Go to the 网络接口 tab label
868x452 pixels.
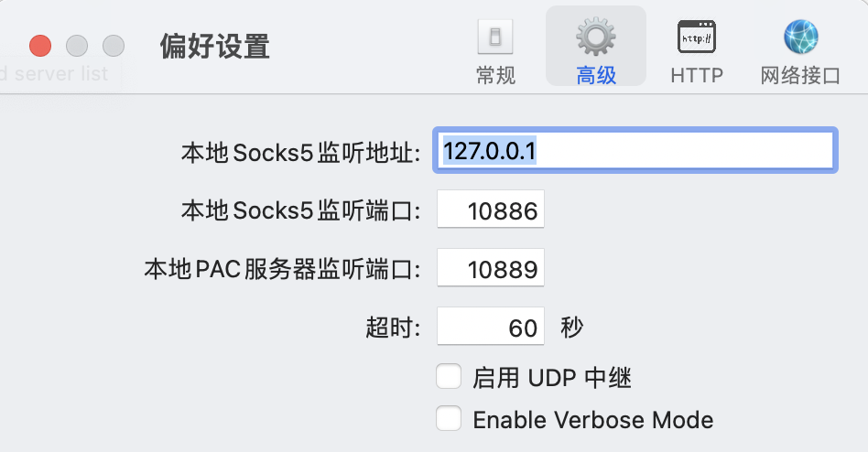tap(800, 75)
